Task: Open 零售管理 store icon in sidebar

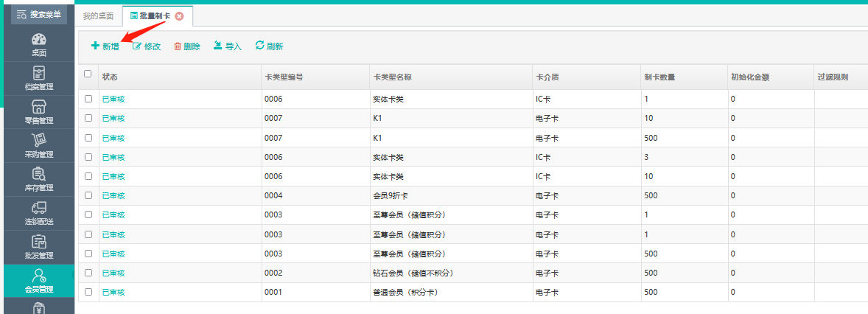Action: (39, 113)
